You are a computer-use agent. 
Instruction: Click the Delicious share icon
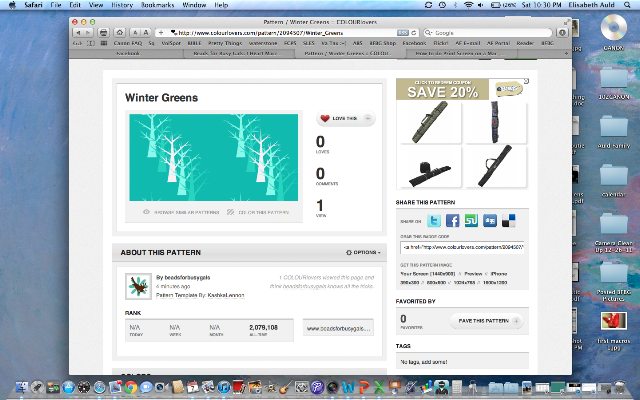pyautogui.click(x=509, y=221)
